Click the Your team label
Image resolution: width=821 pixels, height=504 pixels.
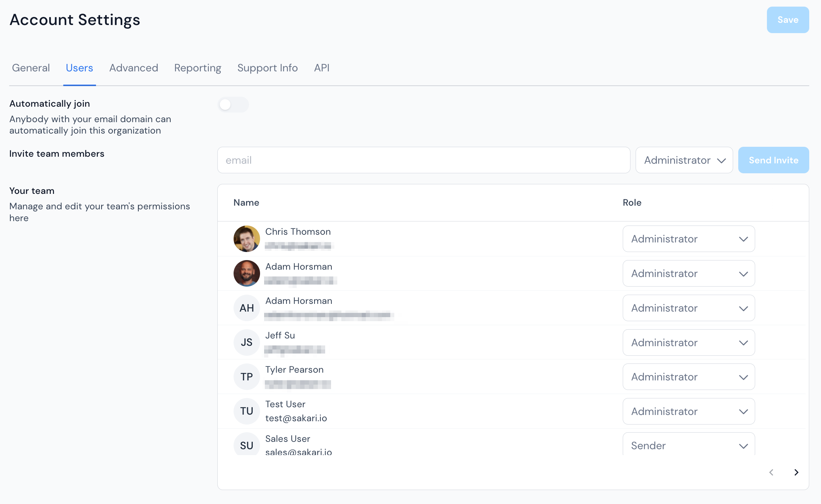tap(32, 191)
